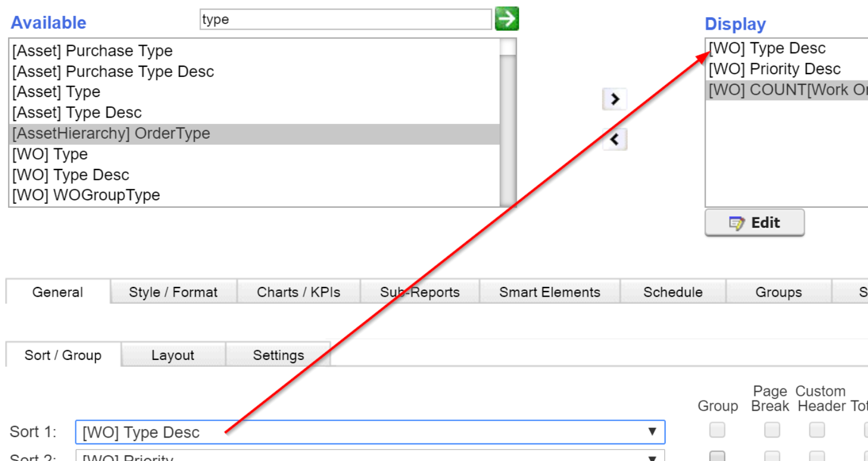The height and width of the screenshot is (461, 868).
Task: Switch to the Style / Format tab
Action: [173, 292]
